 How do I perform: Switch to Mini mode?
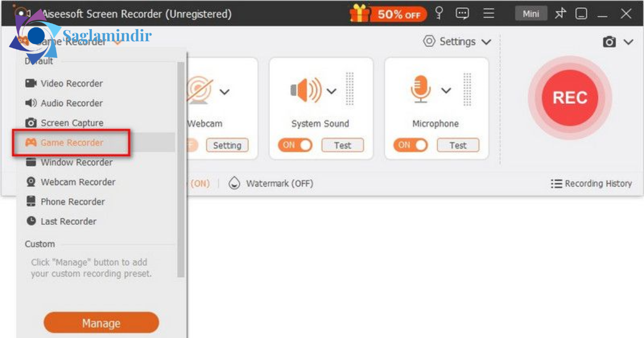click(x=531, y=13)
